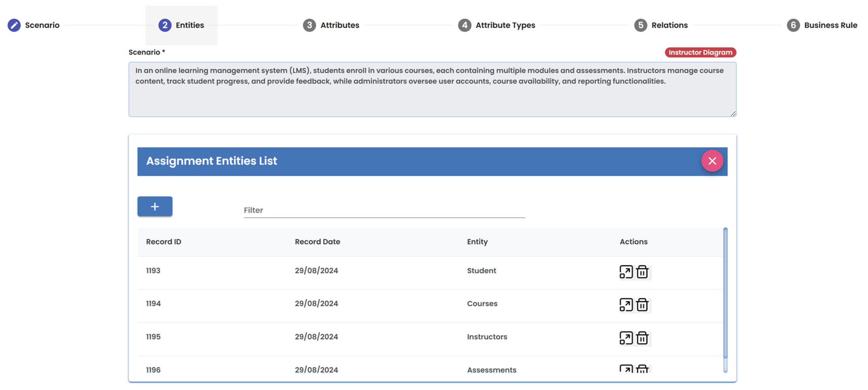Click the Scenario step pencil icon
This screenshot has height=390, width=868.
(x=14, y=25)
